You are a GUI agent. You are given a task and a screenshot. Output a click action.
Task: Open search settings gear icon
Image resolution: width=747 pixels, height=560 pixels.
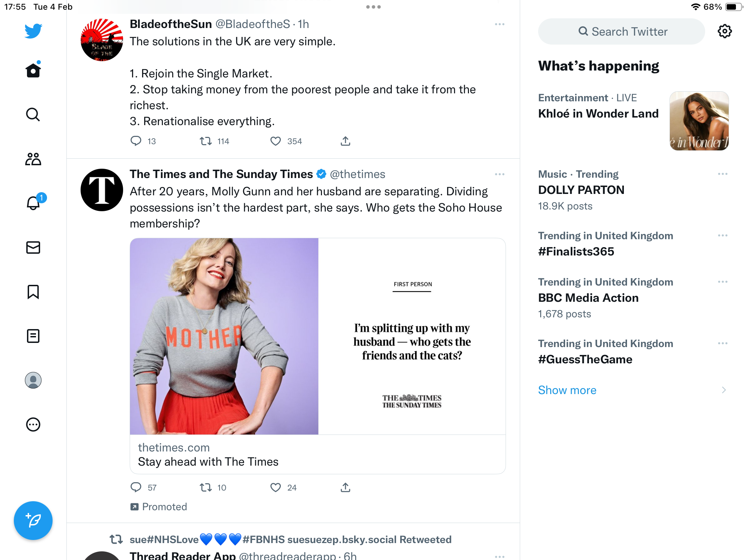(725, 31)
